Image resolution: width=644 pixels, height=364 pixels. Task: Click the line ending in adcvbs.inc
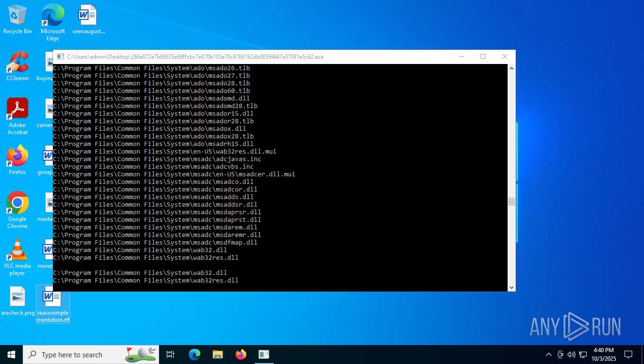pos(153,167)
